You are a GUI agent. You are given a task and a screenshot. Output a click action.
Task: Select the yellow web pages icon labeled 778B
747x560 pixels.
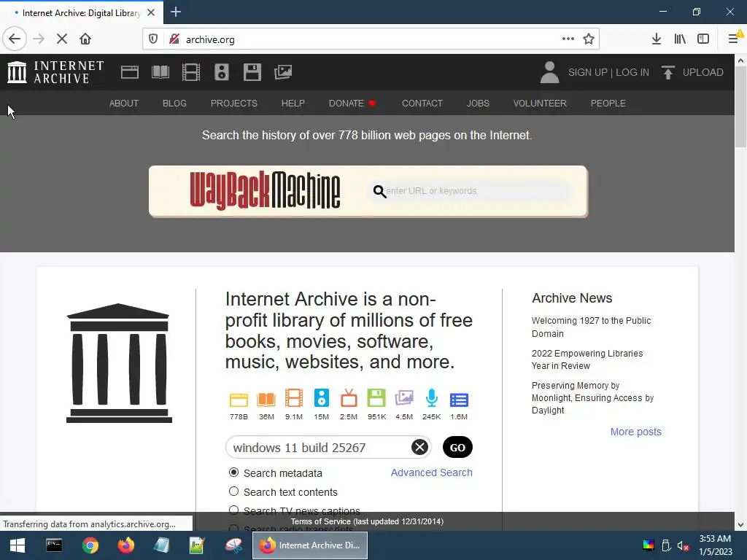(x=239, y=399)
